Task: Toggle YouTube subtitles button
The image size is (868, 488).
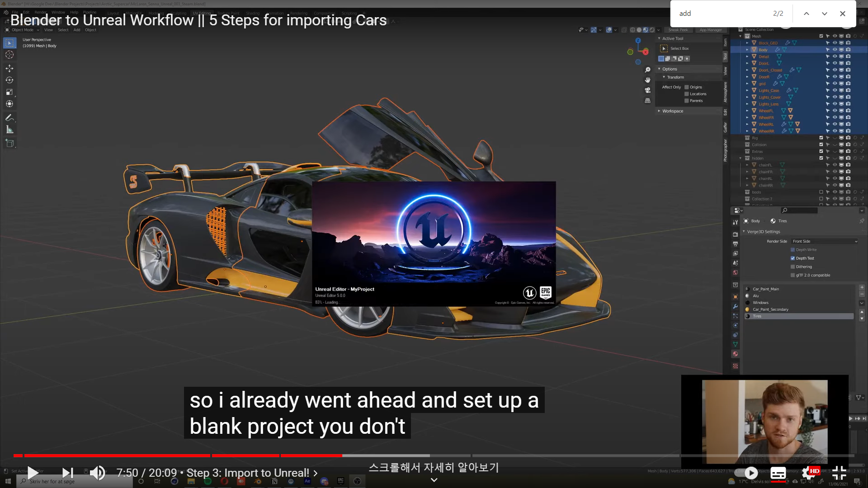Action: [x=778, y=473]
